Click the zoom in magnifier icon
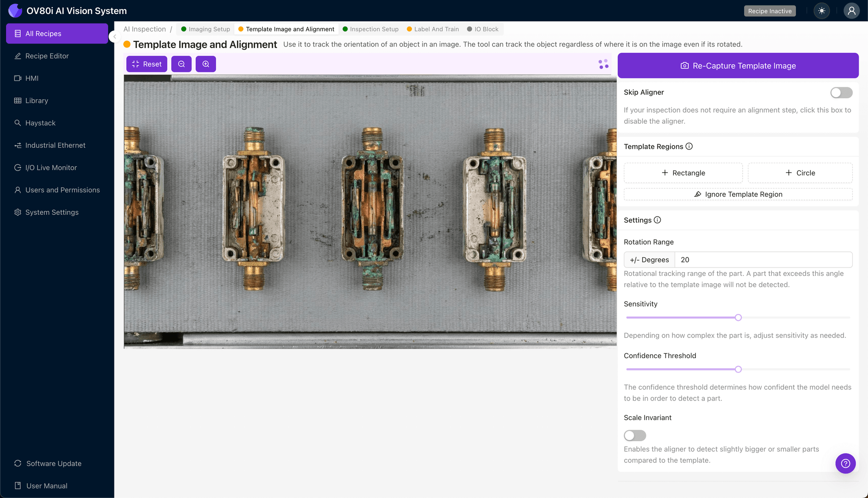This screenshot has width=868, height=498. [206, 64]
